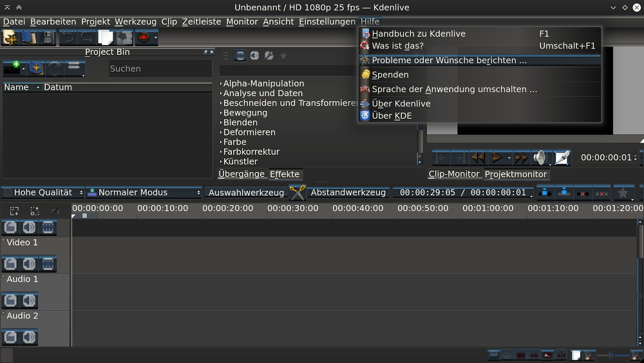
Task: Click the paste icon in toolbar
Action: [x=124, y=37]
